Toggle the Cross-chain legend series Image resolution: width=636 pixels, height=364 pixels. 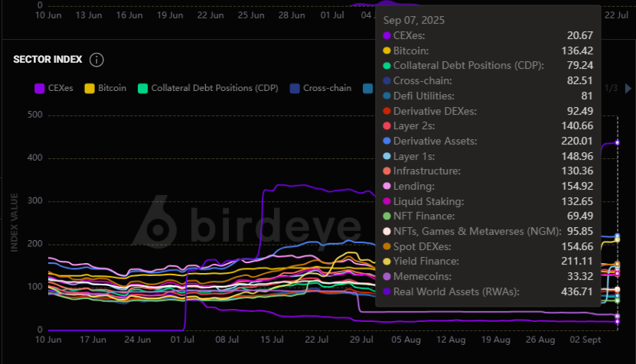coord(321,89)
